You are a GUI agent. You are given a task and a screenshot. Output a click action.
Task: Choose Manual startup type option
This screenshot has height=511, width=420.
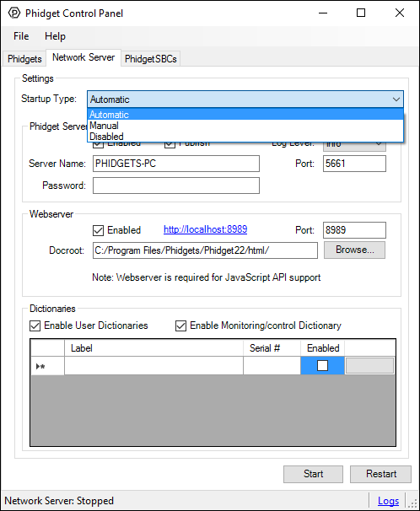245,126
